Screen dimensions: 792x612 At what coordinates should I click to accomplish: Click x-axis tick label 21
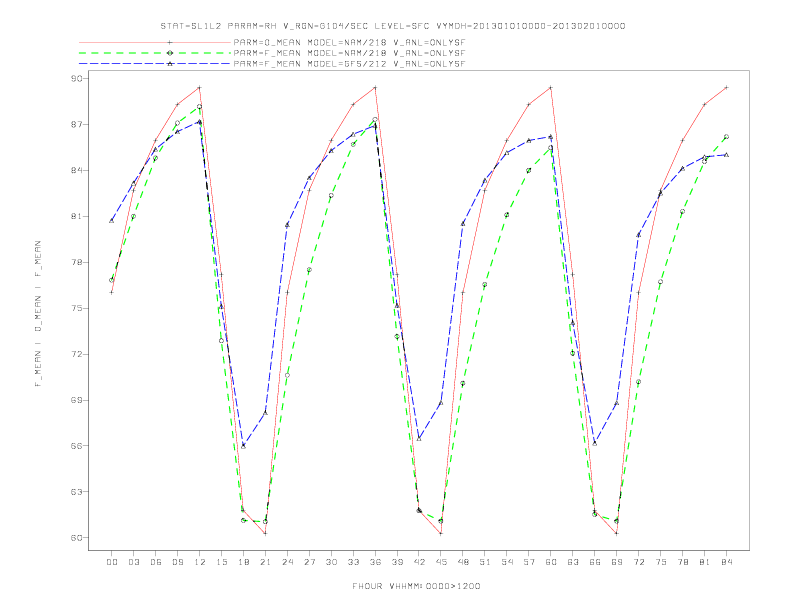pyautogui.click(x=265, y=562)
